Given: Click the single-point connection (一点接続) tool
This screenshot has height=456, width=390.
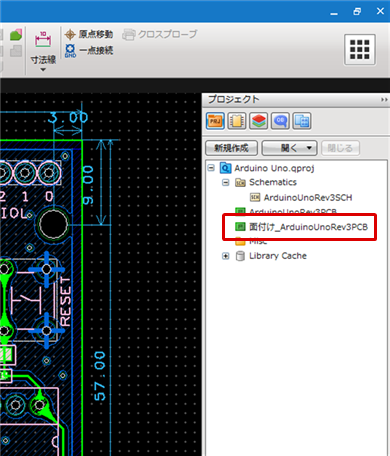Looking at the screenshot, I should [89, 50].
